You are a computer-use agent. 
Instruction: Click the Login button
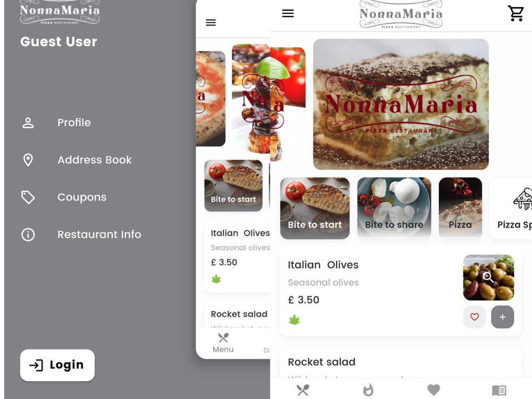tap(57, 365)
